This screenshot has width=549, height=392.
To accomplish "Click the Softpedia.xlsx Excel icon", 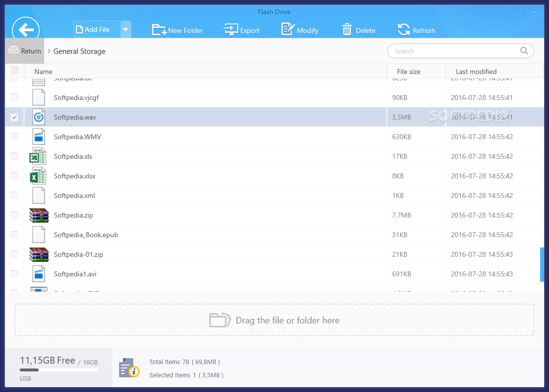I will coord(38,176).
